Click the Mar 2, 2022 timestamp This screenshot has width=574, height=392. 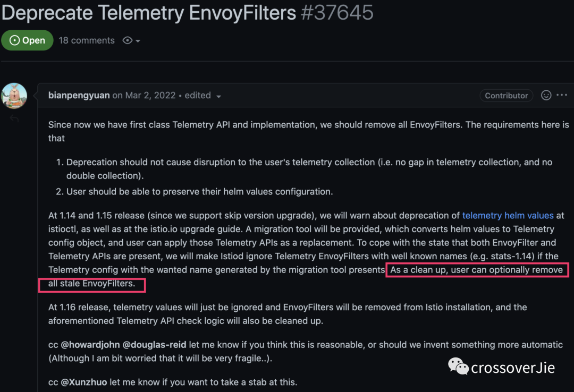(x=150, y=95)
